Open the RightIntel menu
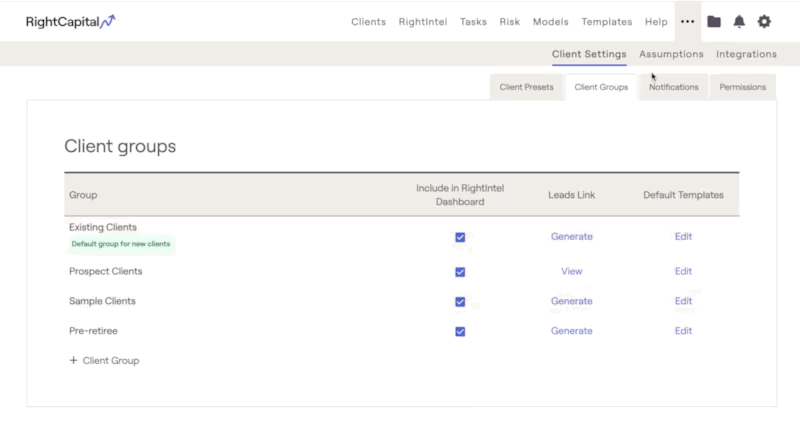The width and height of the screenshot is (800, 430). (x=423, y=22)
